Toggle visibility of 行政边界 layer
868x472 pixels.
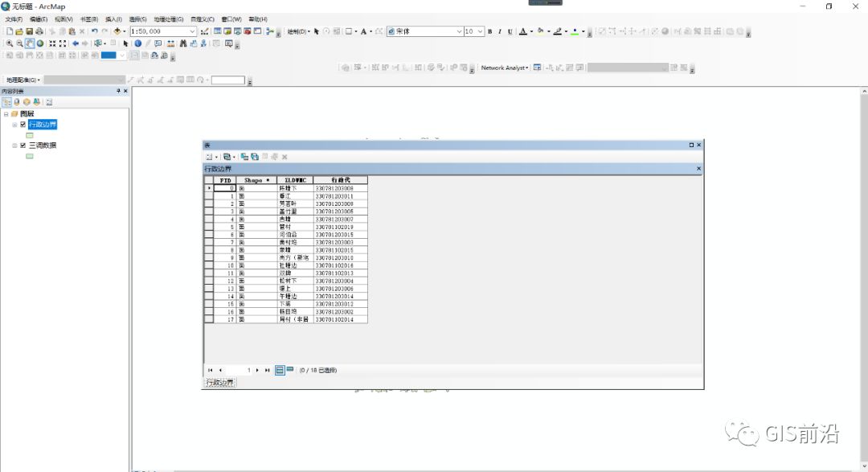[x=23, y=125]
